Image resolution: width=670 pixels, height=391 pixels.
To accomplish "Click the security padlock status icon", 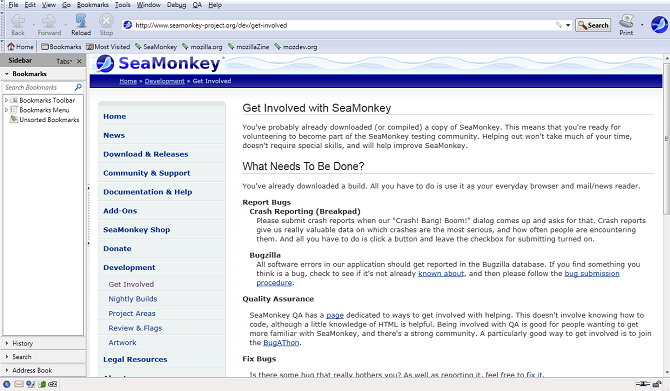I will (657, 384).
